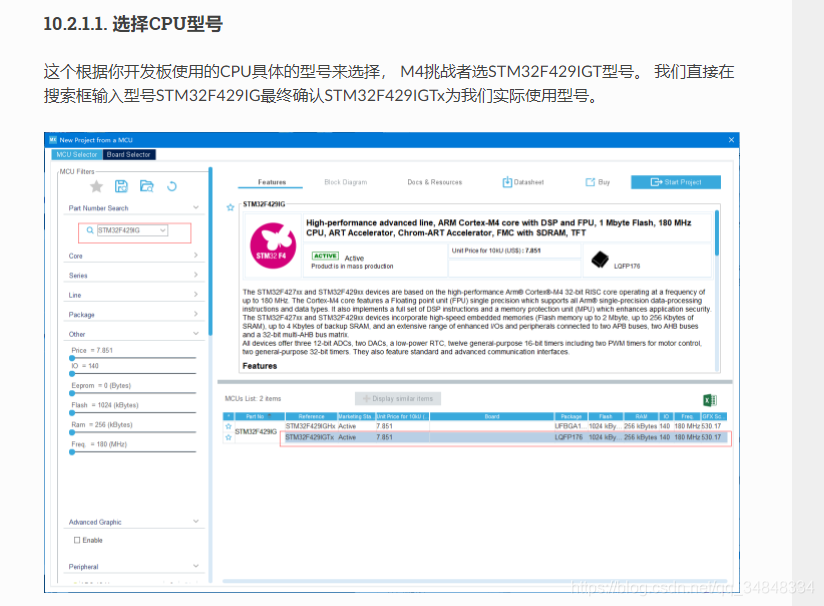
Task: Click the Ram slider handle
Action: click(72, 433)
